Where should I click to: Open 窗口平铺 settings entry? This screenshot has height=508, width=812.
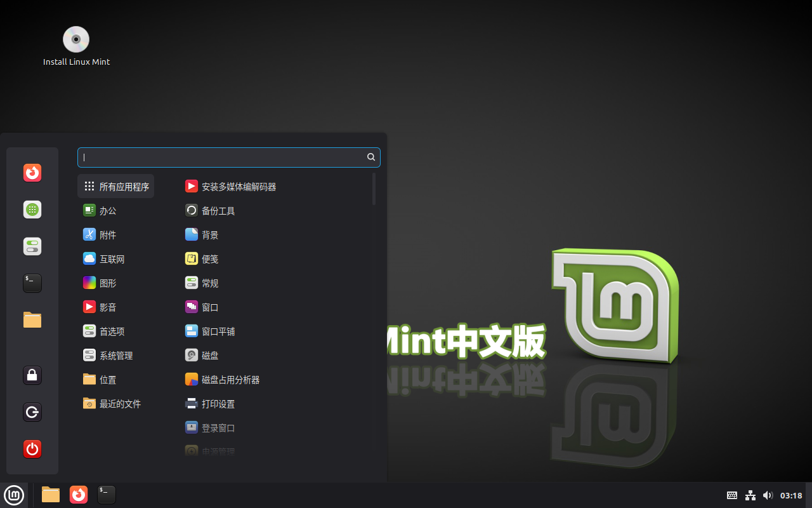click(275, 331)
